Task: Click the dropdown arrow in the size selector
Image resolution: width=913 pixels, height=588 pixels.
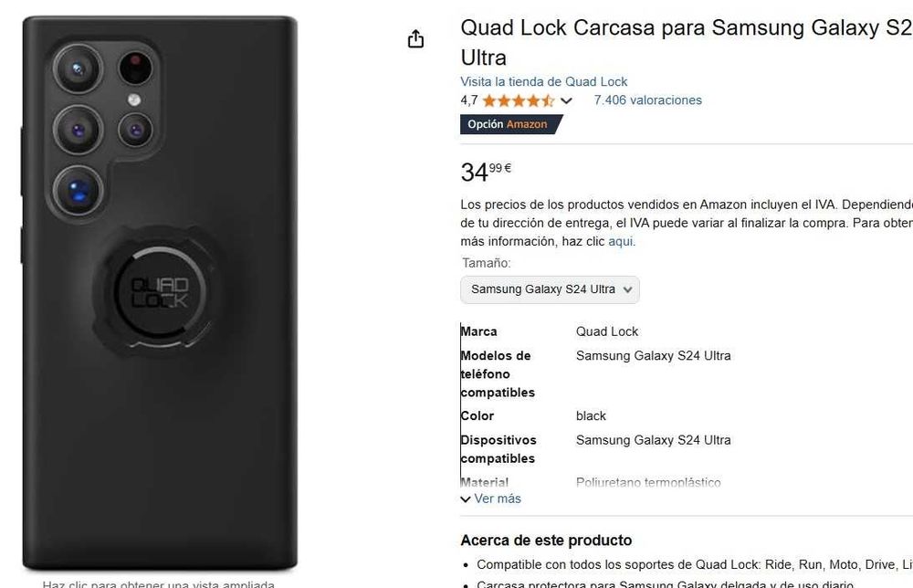Action: [x=628, y=289]
